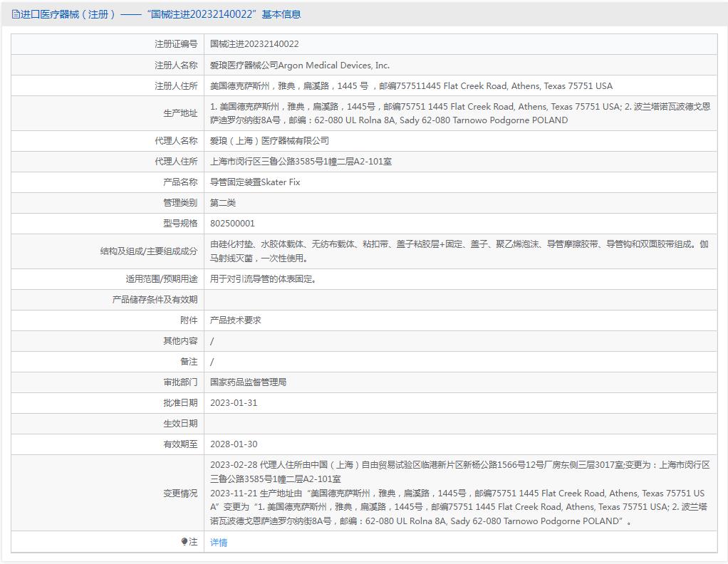Click the 产品名称 label
Screen dimensions: 728x564
(180, 182)
